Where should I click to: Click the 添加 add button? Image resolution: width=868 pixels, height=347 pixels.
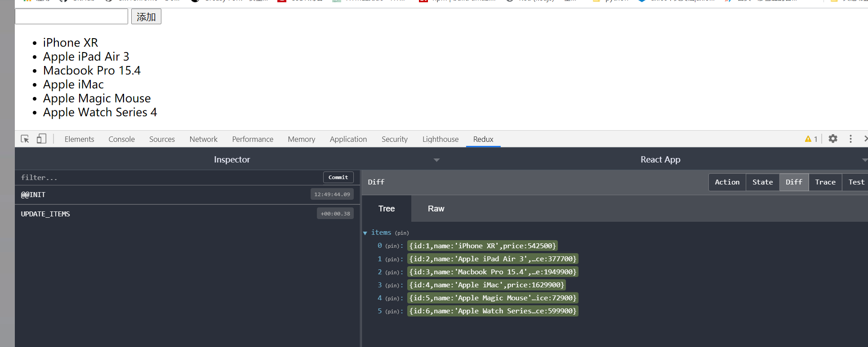146,17
